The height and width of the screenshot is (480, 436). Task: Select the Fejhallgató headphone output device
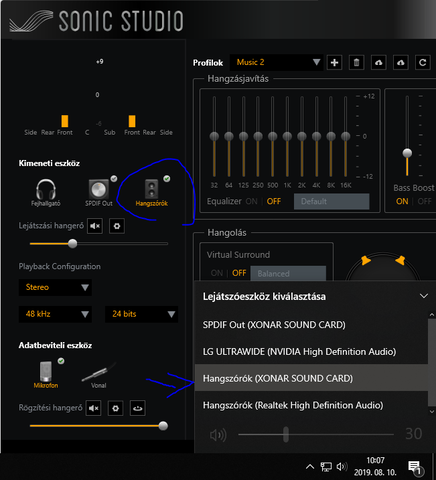click(46, 193)
